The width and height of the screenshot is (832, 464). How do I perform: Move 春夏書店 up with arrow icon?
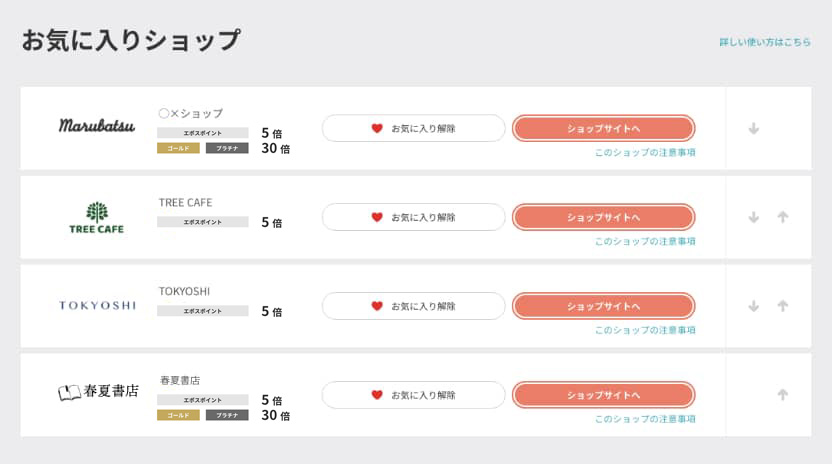[x=783, y=394]
